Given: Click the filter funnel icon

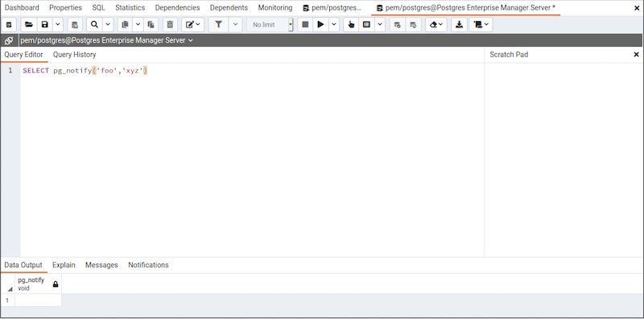Looking at the screenshot, I should click(219, 25).
